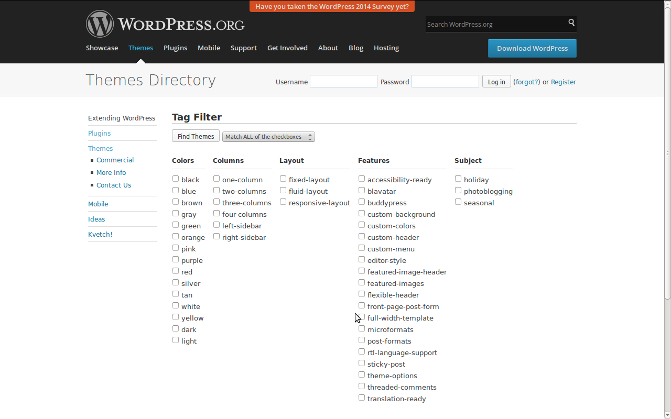Focus the Search WordPress.org field
The width and height of the screenshot is (671, 419).
pyautogui.click(x=496, y=24)
